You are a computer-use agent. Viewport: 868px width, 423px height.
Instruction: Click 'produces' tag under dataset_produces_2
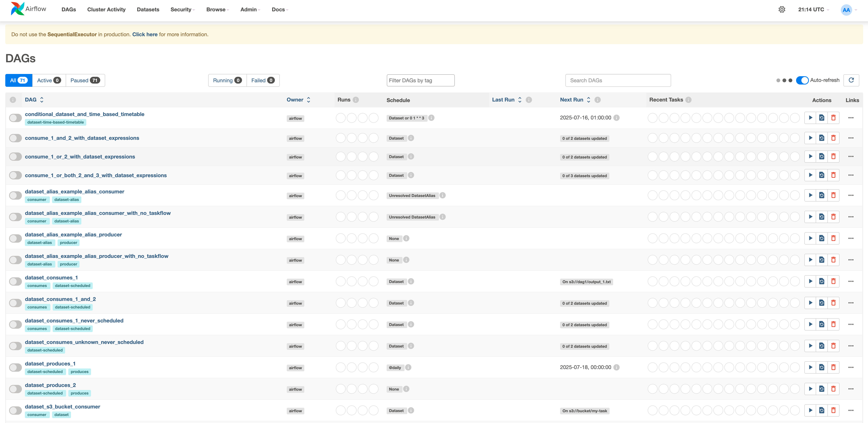tap(79, 393)
